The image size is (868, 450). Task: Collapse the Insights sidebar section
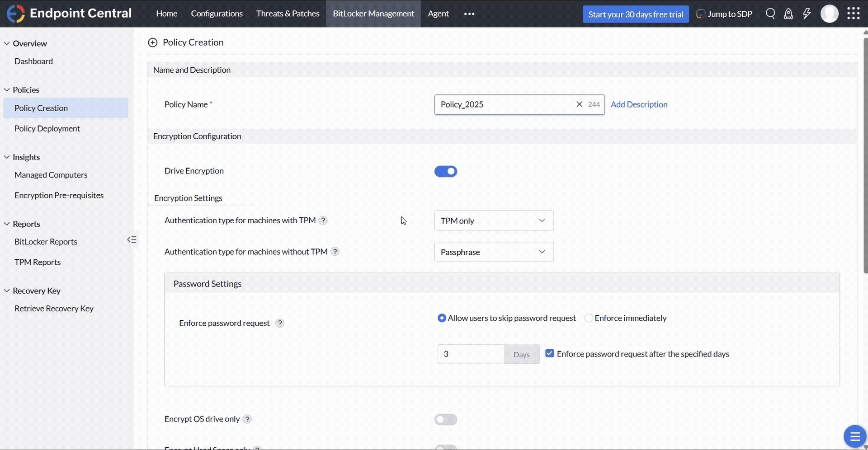coord(7,157)
